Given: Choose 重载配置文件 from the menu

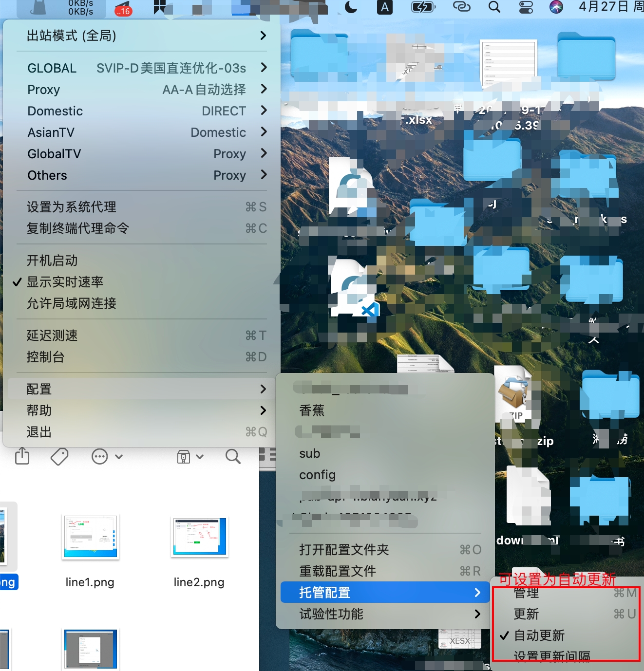Looking at the screenshot, I should [x=338, y=571].
